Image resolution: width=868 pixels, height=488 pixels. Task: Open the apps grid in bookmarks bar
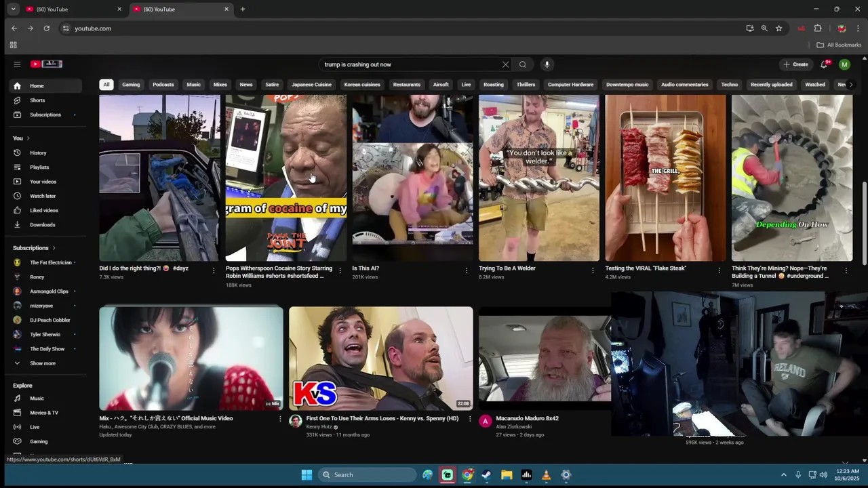pyautogui.click(x=13, y=45)
